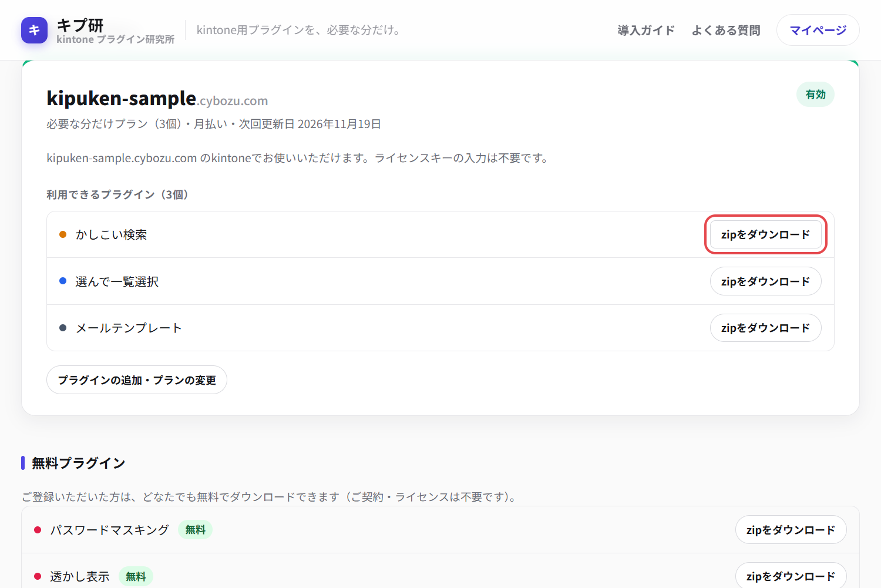This screenshot has height=588, width=881.
Task: Click the キ logo icon in the header
Action: [x=34, y=30]
